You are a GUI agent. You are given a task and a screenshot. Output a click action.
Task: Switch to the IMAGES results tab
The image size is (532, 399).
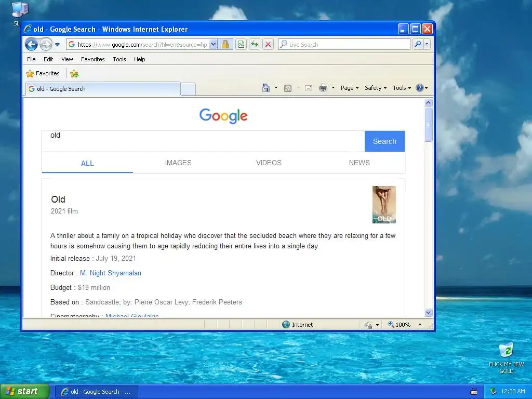(x=178, y=163)
